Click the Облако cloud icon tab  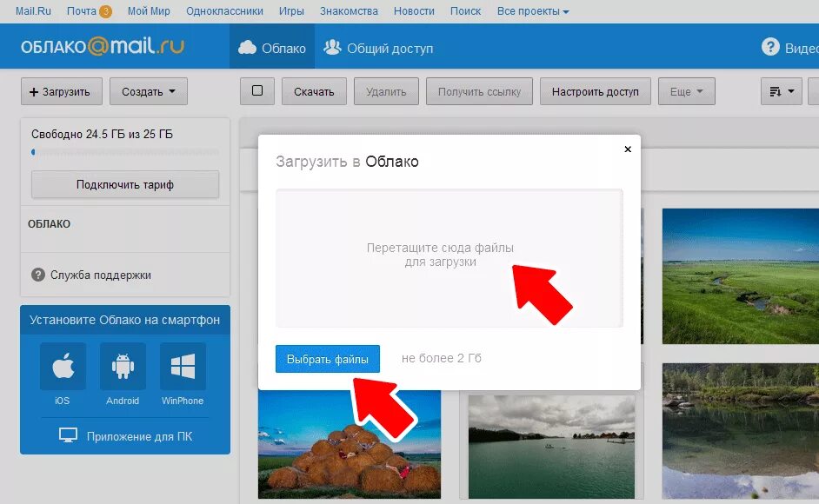271,48
